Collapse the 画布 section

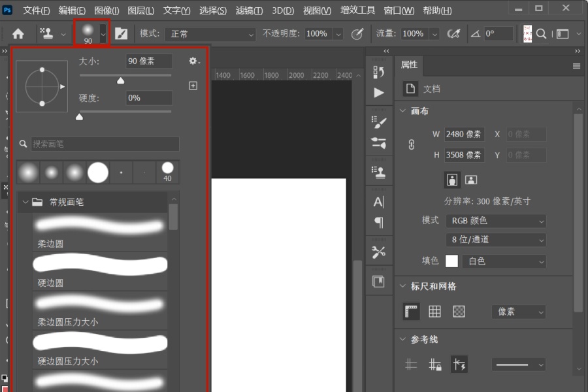[x=402, y=111]
